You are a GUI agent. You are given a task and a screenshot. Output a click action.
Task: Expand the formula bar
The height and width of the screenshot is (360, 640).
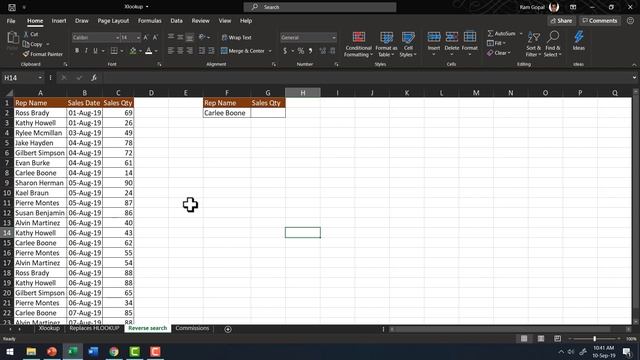(x=634, y=78)
